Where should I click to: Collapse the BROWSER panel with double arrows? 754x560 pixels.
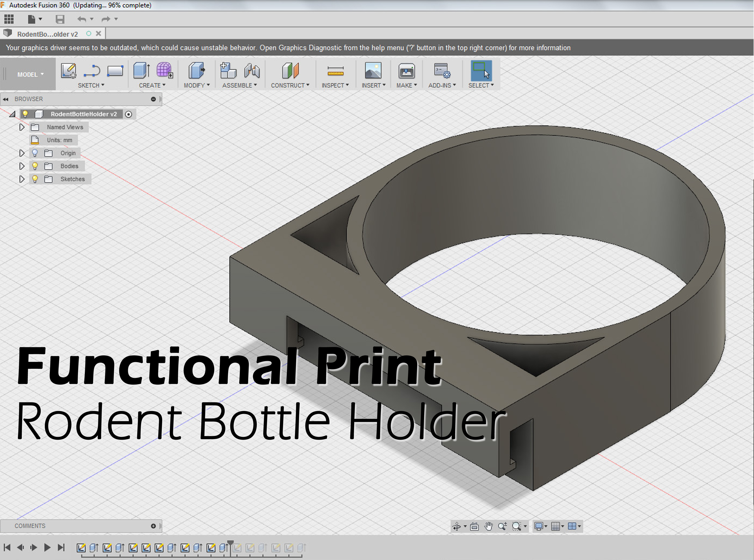click(6, 99)
